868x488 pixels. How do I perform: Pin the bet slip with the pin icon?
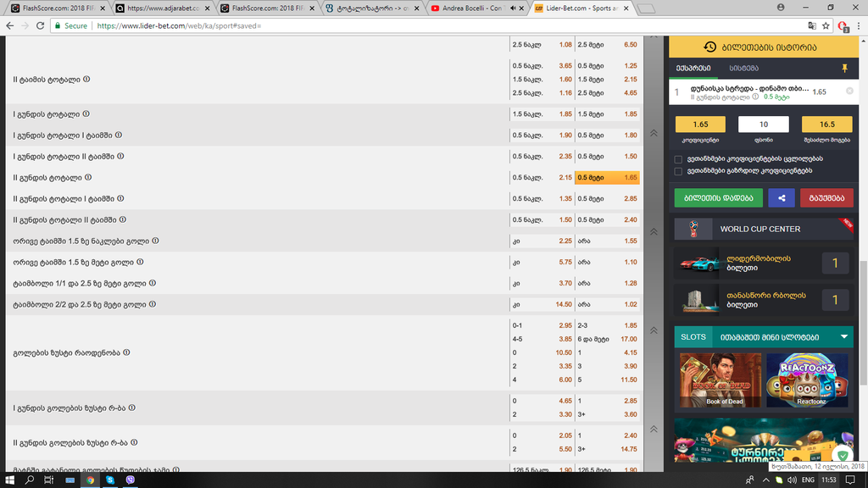point(845,68)
